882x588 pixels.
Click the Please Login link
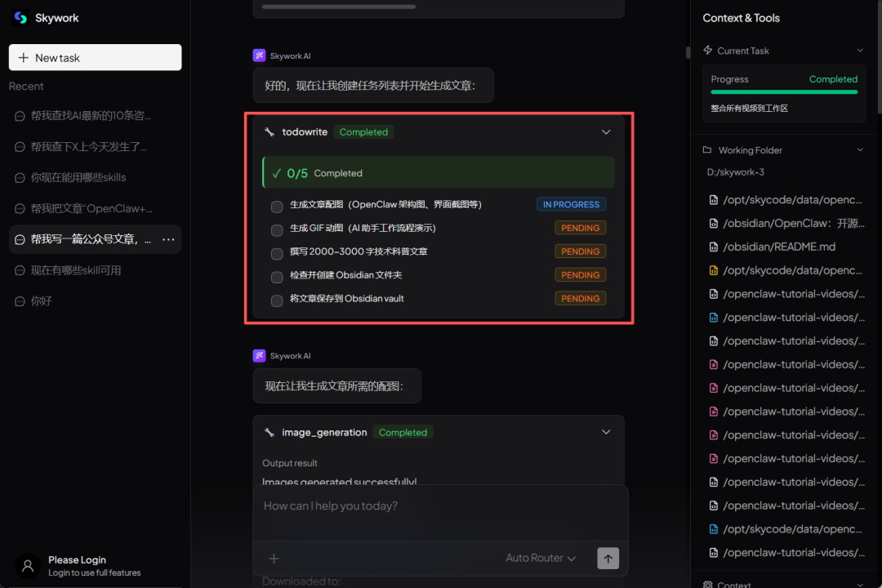tap(77, 560)
